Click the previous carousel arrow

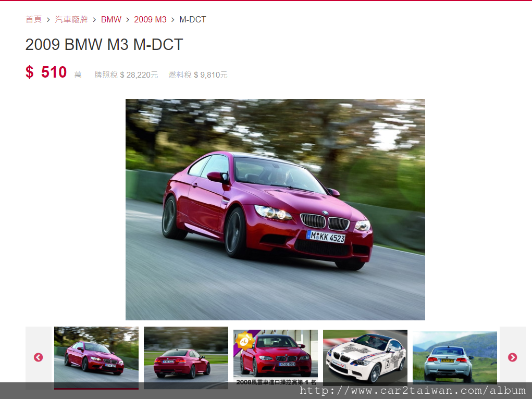point(39,357)
